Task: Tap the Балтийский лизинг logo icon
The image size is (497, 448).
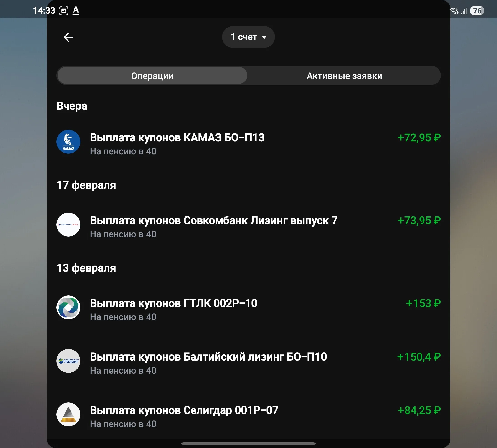Action: pos(68,361)
